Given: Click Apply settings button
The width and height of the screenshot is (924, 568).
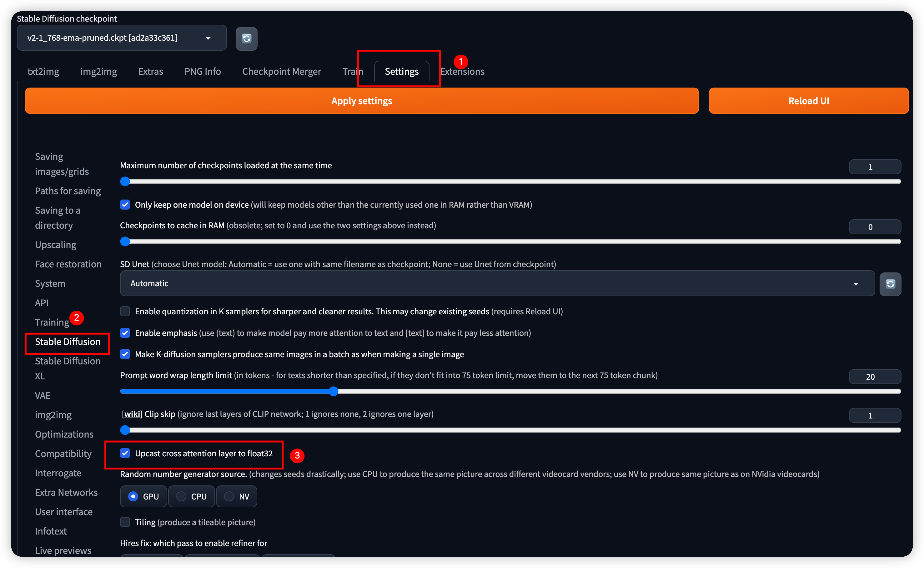Looking at the screenshot, I should [x=362, y=100].
